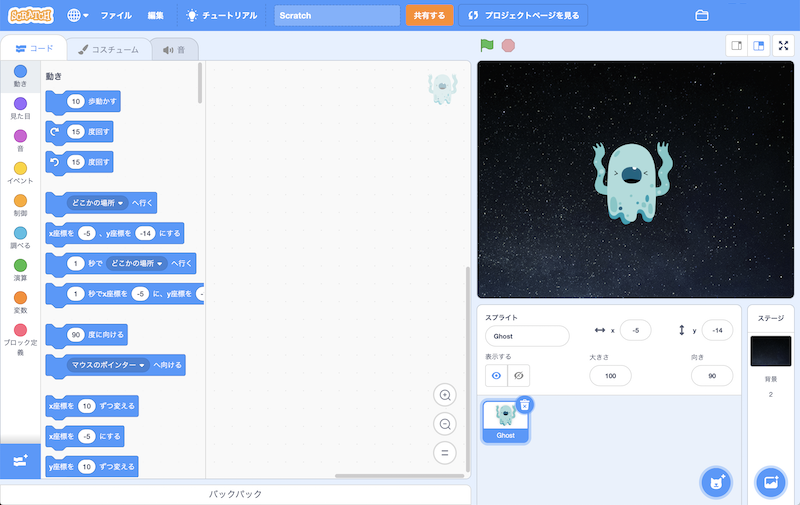
Task: Open the ファイル menu
Action: (x=116, y=15)
